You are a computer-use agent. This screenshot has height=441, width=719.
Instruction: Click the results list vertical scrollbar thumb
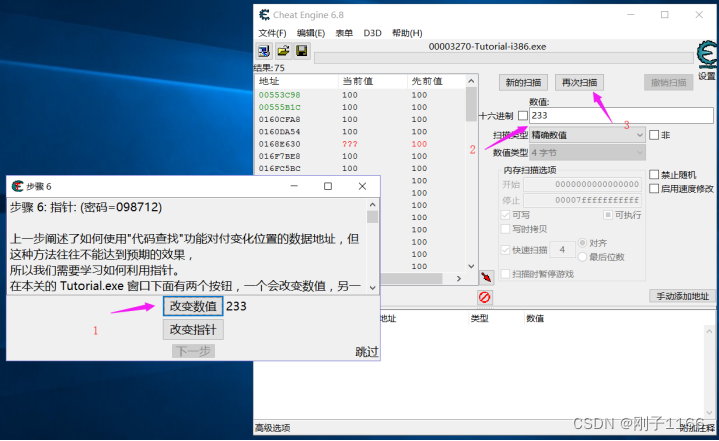471,104
